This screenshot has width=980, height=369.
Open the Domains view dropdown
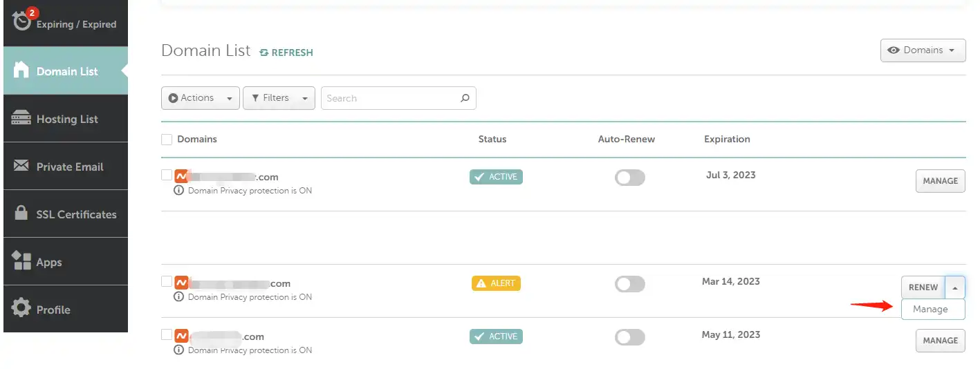[923, 50]
